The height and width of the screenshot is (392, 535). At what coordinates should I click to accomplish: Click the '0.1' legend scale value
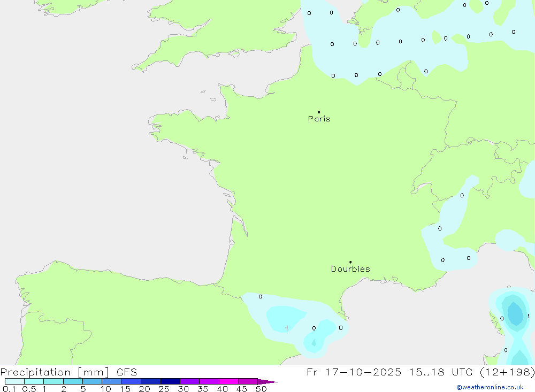pos(9,389)
